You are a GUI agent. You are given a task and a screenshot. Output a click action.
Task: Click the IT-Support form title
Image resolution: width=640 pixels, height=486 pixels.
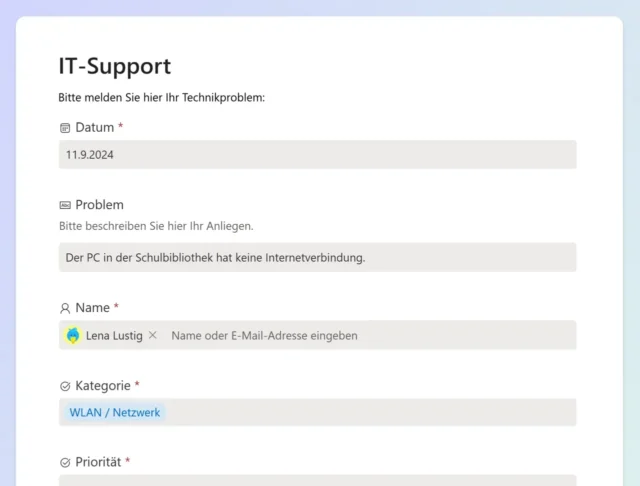(115, 66)
